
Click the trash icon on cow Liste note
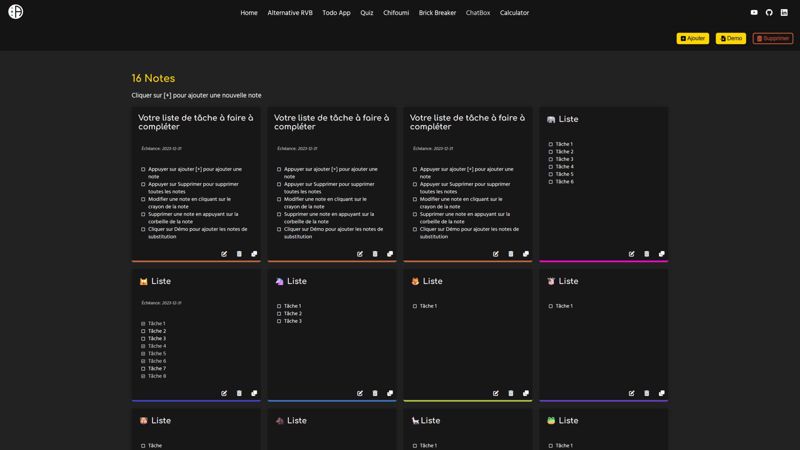tap(647, 393)
